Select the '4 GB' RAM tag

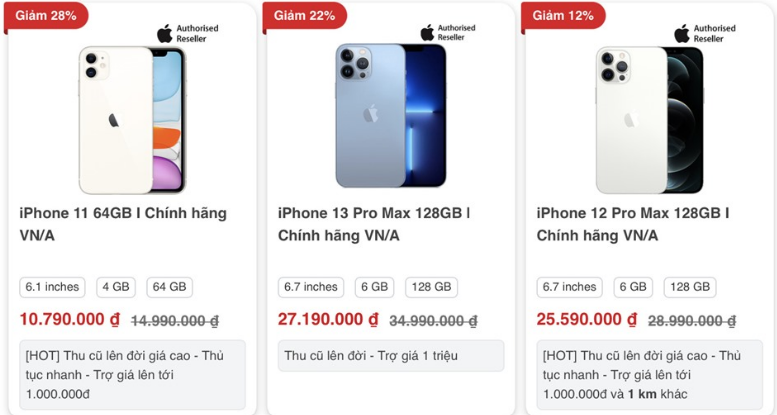[x=116, y=287]
